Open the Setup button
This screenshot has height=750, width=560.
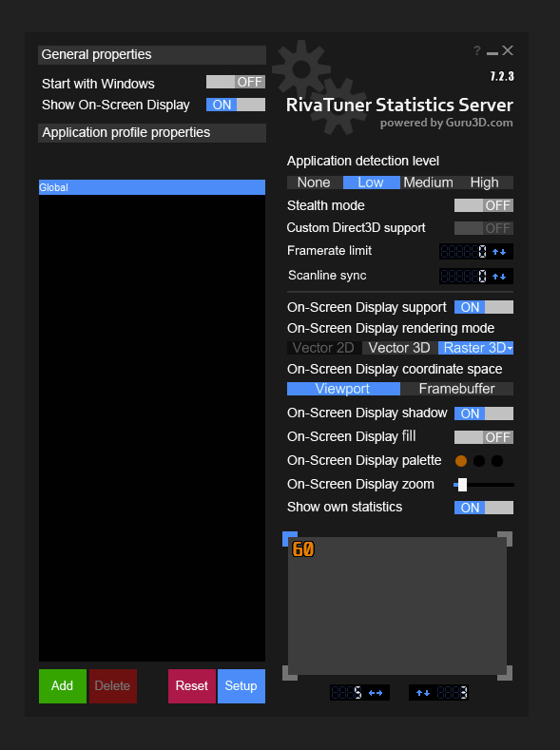tap(241, 686)
